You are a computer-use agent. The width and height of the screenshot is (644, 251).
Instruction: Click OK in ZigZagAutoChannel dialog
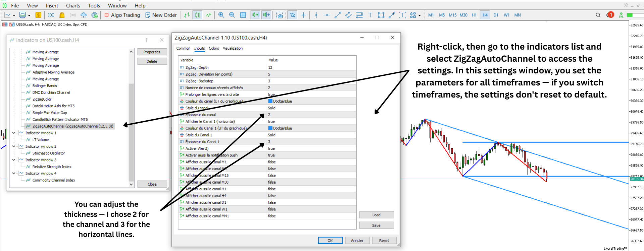click(330, 240)
